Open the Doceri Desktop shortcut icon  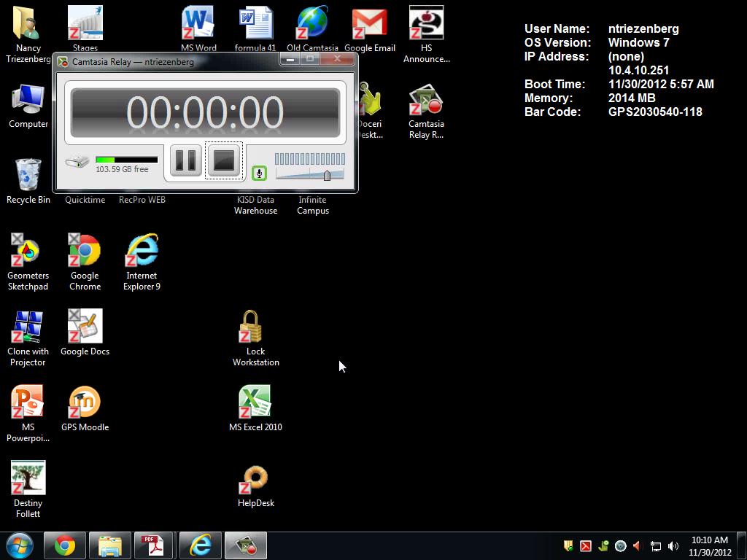coord(370,112)
